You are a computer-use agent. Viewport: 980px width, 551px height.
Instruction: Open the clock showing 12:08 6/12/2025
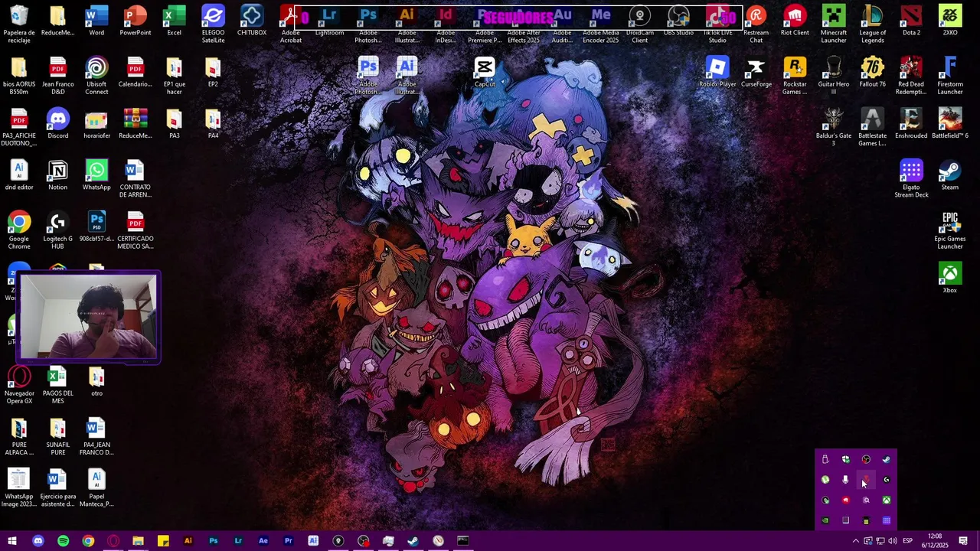(x=935, y=541)
